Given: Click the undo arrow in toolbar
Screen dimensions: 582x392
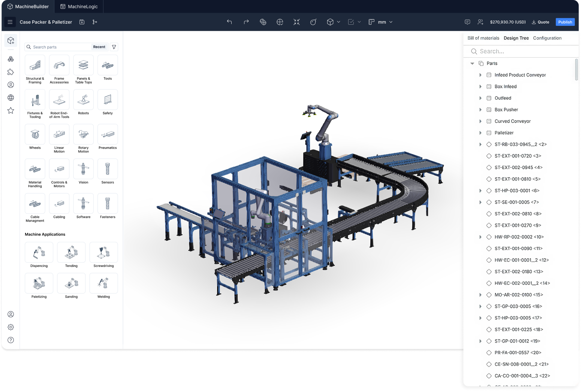Looking at the screenshot, I should click(x=229, y=22).
